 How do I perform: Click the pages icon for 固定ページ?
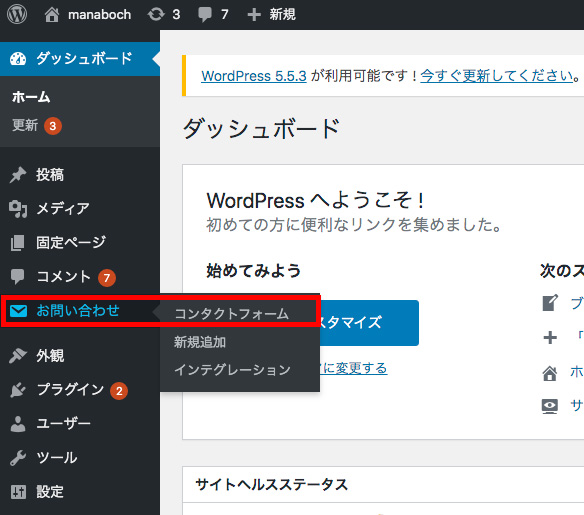pos(17,243)
